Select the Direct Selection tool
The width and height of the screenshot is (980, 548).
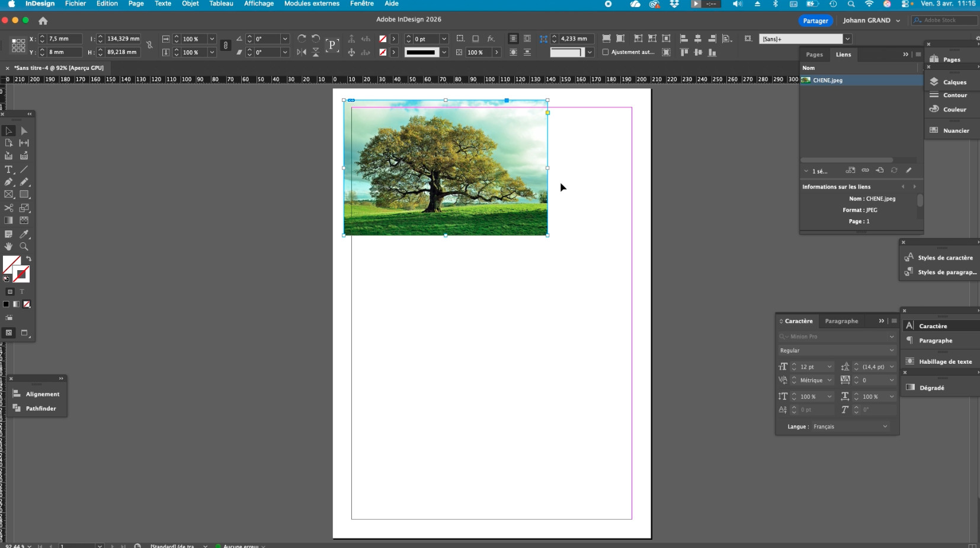pos(24,131)
